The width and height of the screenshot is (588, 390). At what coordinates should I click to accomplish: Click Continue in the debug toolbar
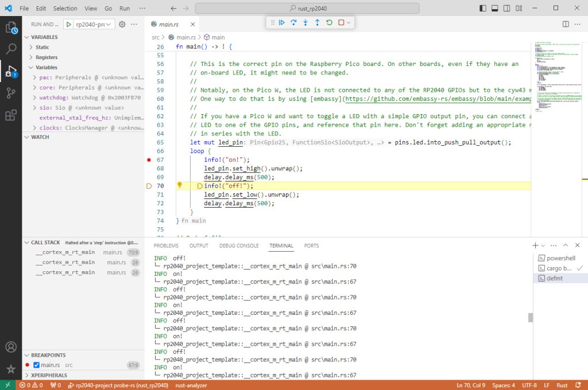(x=281, y=23)
